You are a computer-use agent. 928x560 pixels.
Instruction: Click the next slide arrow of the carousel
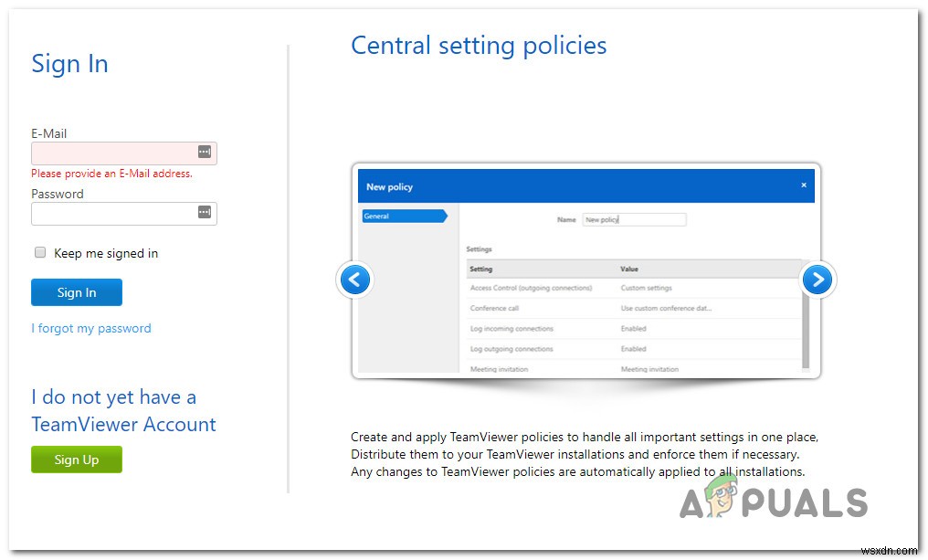pos(817,280)
